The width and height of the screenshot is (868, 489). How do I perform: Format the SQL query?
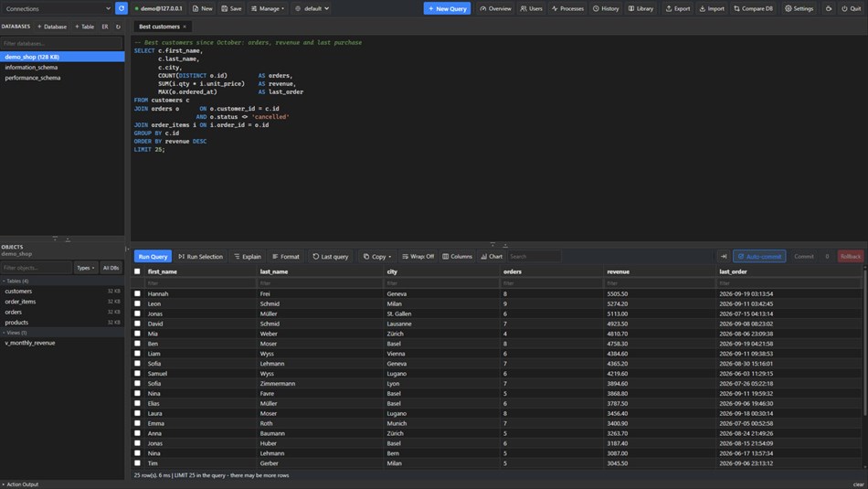pos(286,257)
